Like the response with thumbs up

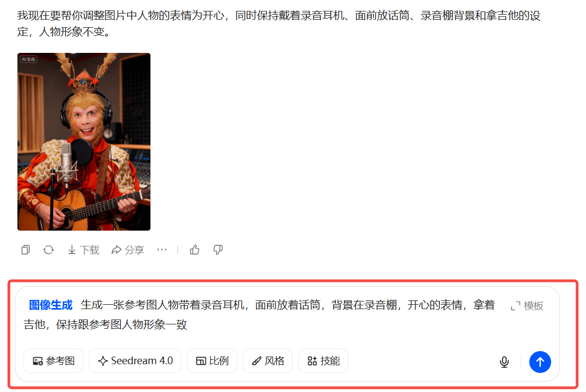[195, 250]
